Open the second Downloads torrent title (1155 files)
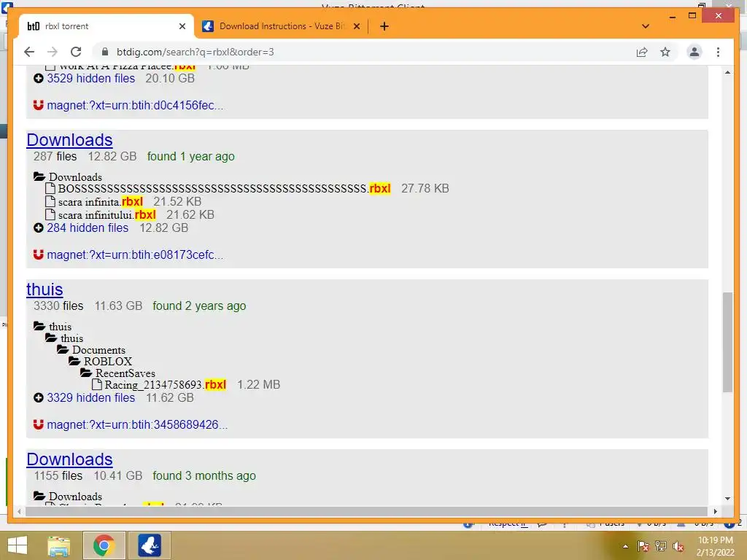The image size is (747, 560). click(69, 459)
